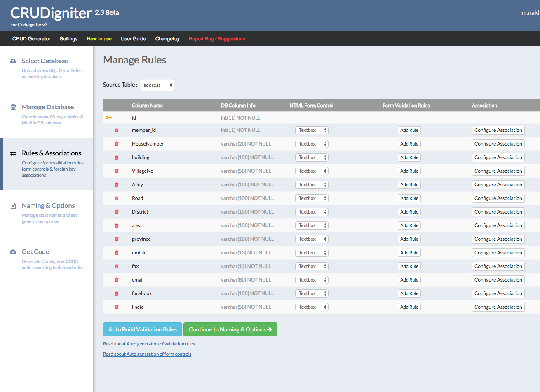The image size is (540, 392).
Task: Expand the Textbox dropdown for the mobile row
Action: pos(312,253)
